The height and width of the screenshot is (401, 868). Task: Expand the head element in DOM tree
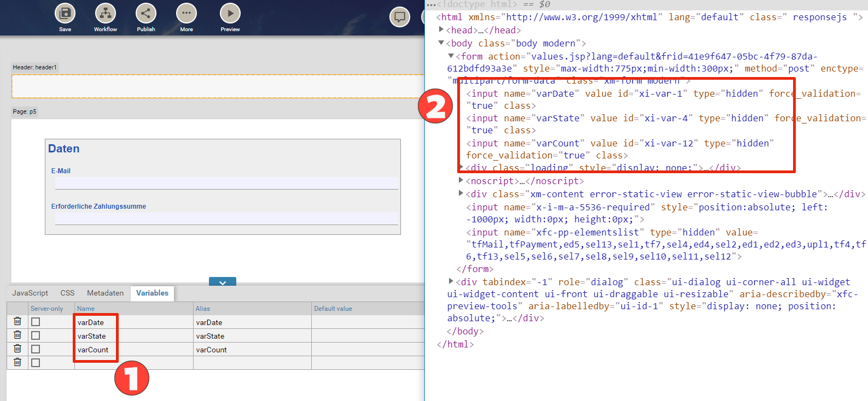coord(441,30)
